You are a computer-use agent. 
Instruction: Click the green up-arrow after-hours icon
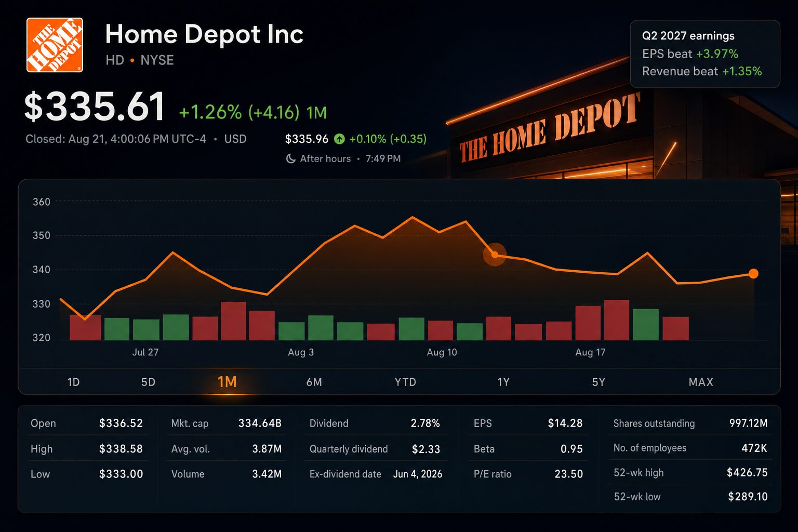pos(339,139)
